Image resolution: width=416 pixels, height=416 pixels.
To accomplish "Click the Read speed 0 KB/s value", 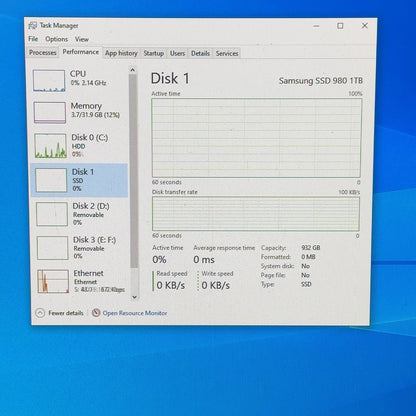I will coord(171,285).
